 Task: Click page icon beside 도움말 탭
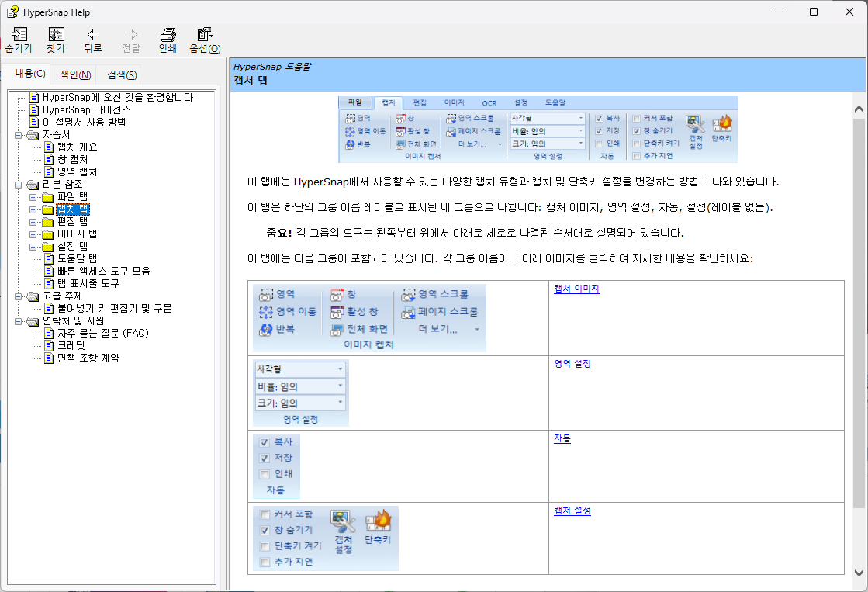tap(50, 258)
